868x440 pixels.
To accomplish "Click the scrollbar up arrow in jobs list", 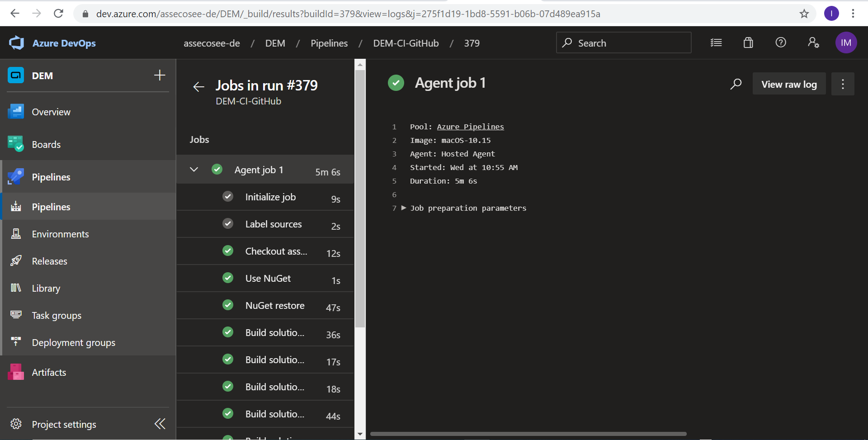I will (360, 65).
